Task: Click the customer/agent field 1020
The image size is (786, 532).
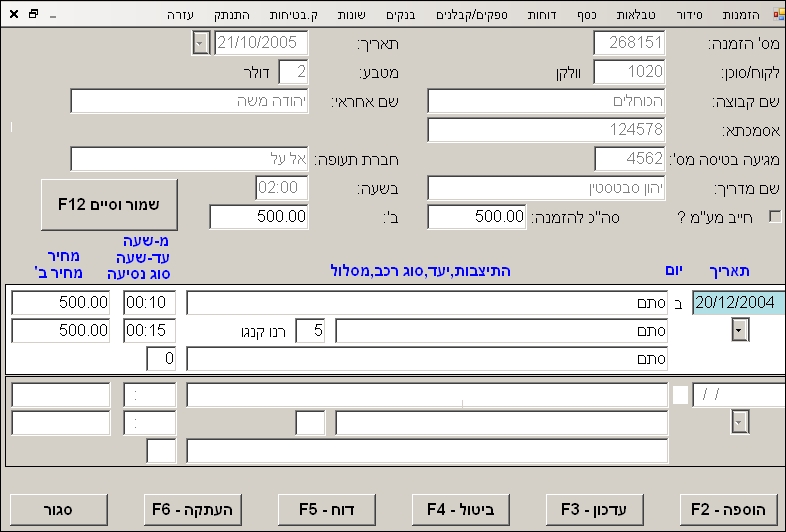Action: click(x=629, y=72)
